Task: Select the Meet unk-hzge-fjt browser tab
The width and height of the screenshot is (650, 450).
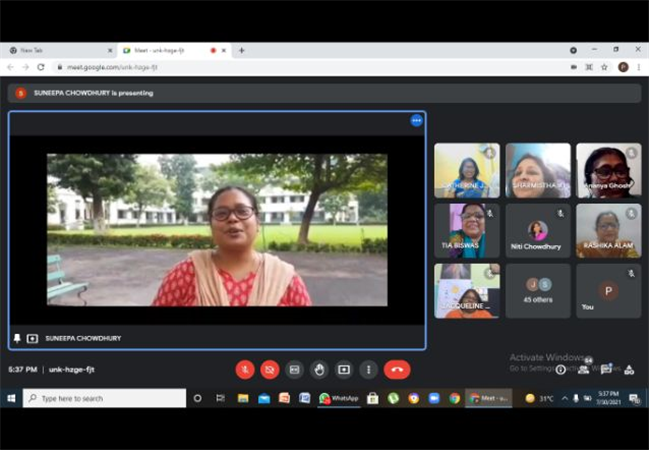Action: click(173, 50)
